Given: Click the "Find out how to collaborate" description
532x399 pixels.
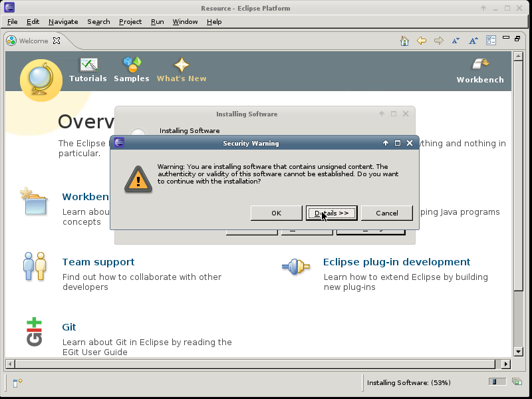Looking at the screenshot, I should pyautogui.click(x=142, y=282).
